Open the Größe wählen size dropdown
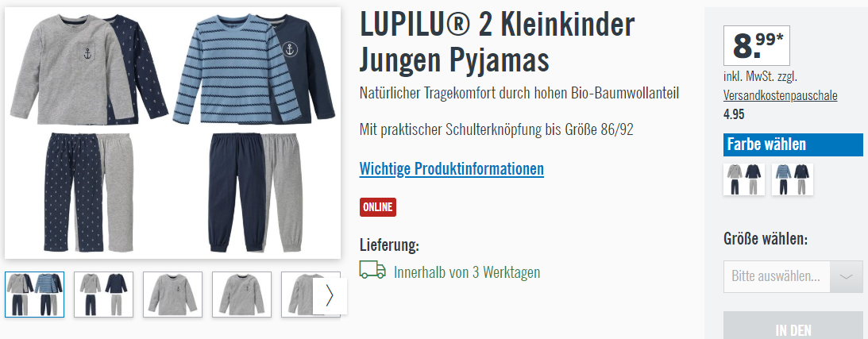Screen dimensions: 868x339 coord(793,276)
